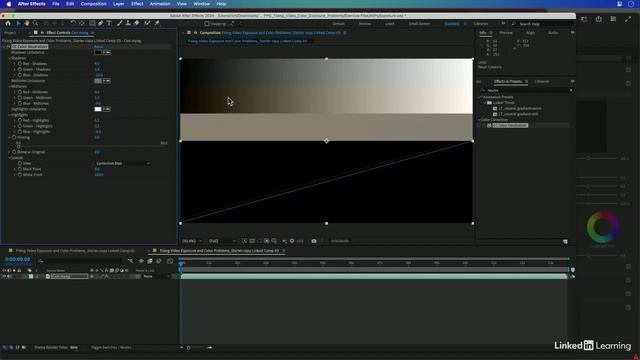Image resolution: width=640 pixels, height=360 pixels.
Task: Switch to the Review workspace
Action: point(365,24)
